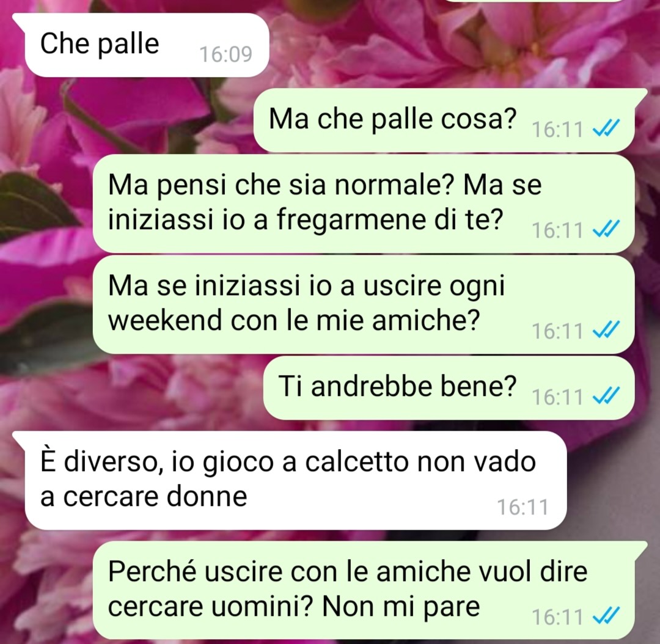Click the 16:11 time on 'Ti andrebbe bene?'
Image resolution: width=660 pixels, height=644 pixels.
tap(557, 397)
